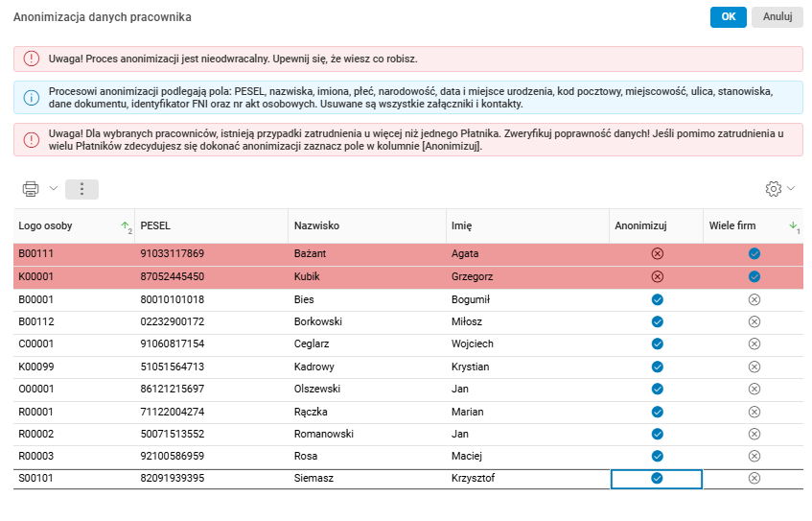Uncheck Anonimizuj for Krzysztof Siemasz
The height and width of the screenshot is (521, 812).
[x=657, y=478]
